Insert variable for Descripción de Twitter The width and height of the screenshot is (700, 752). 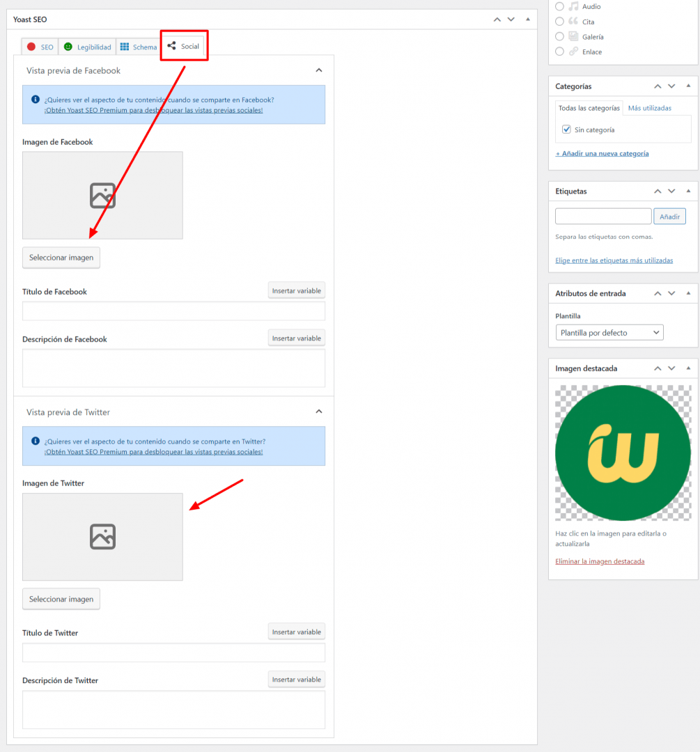click(x=297, y=679)
